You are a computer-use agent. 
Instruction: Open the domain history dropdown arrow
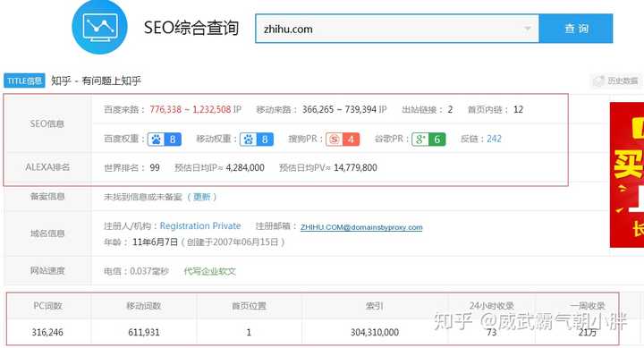point(528,29)
